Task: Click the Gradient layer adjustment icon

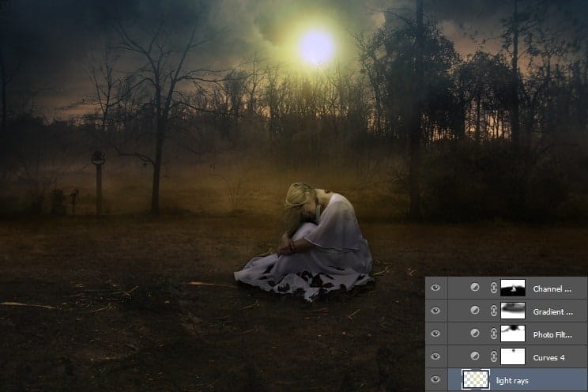Action: click(475, 311)
